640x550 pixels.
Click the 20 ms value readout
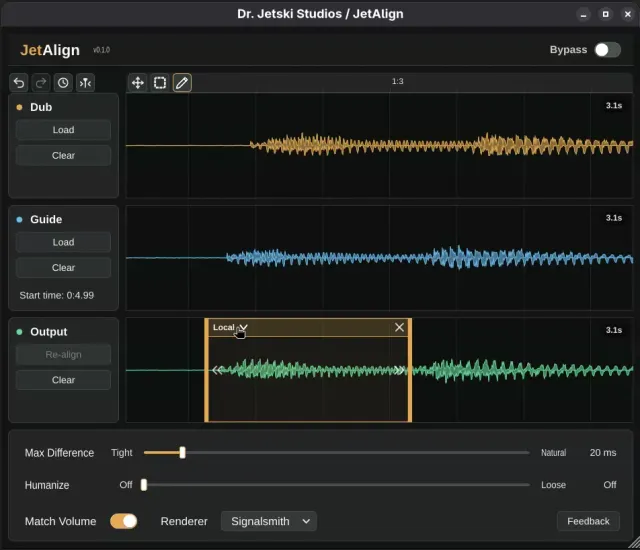[603, 452]
